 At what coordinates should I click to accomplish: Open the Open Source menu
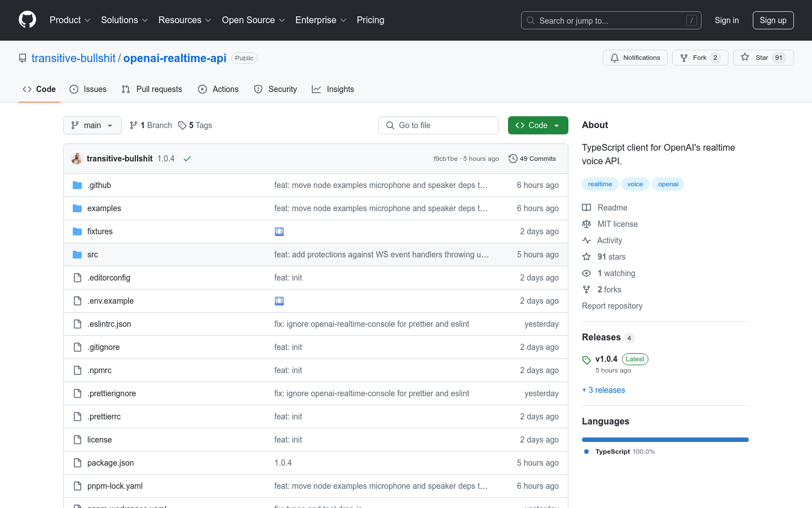(254, 20)
